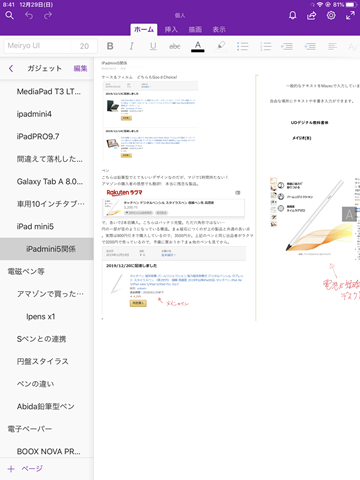Enter full screen with expand arrows icon
360x480 pixels.
(x=350, y=15)
